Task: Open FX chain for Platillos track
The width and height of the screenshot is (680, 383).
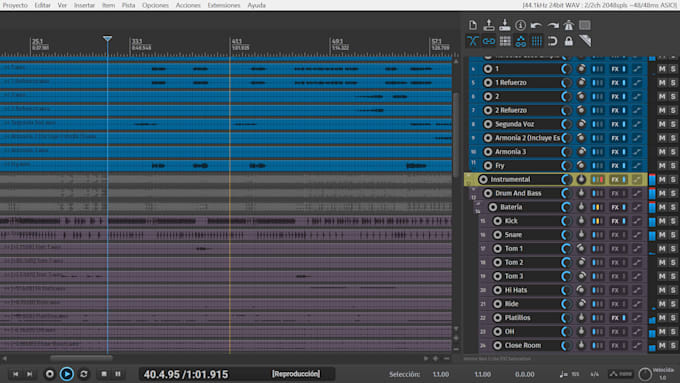Action: click(615, 318)
